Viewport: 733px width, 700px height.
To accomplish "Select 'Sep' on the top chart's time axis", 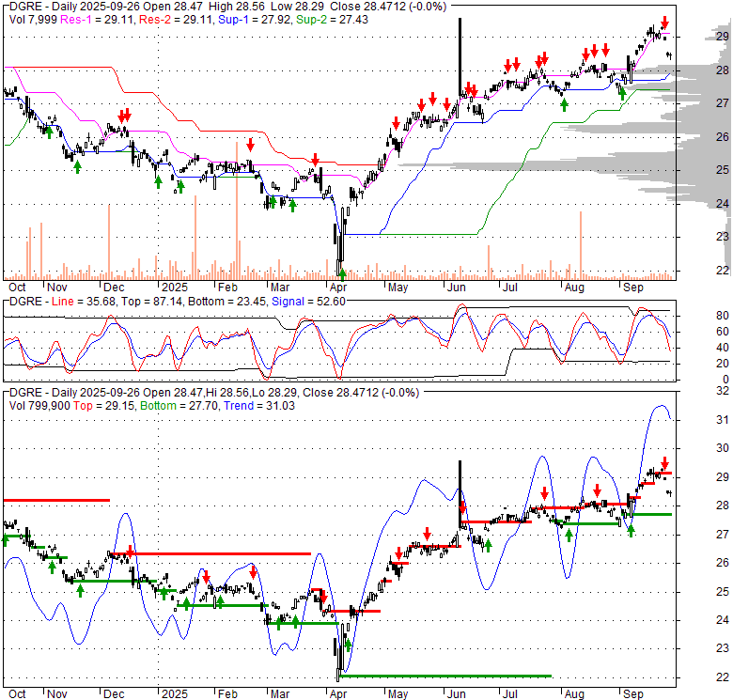I will 633,288.
